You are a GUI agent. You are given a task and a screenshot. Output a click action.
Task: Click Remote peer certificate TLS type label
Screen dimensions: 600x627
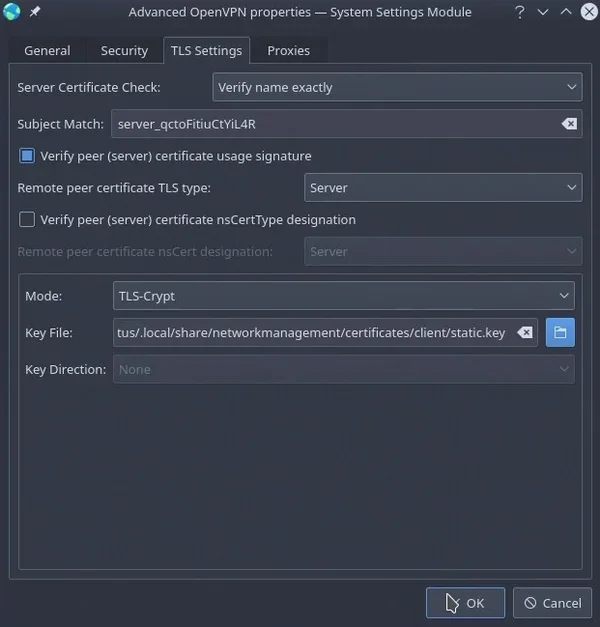[114, 188]
